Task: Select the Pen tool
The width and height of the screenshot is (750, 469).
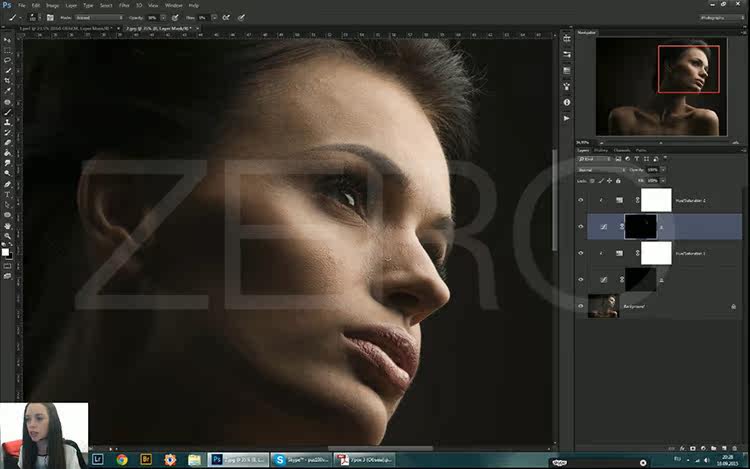Action: 7,184
